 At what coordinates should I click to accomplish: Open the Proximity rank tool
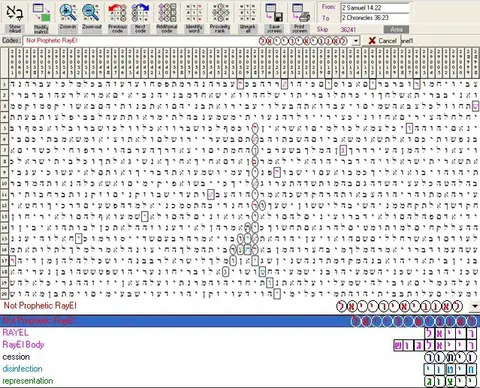[x=220, y=12]
